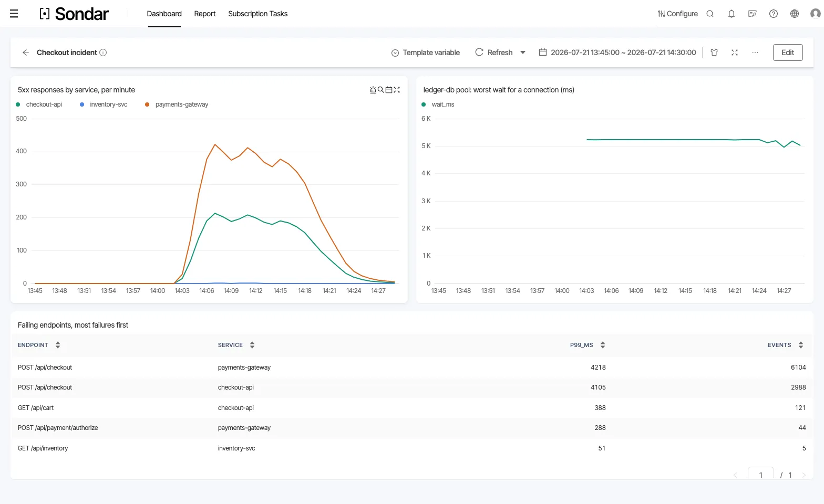
Task: Click the table page number input field
Action: 761,474
